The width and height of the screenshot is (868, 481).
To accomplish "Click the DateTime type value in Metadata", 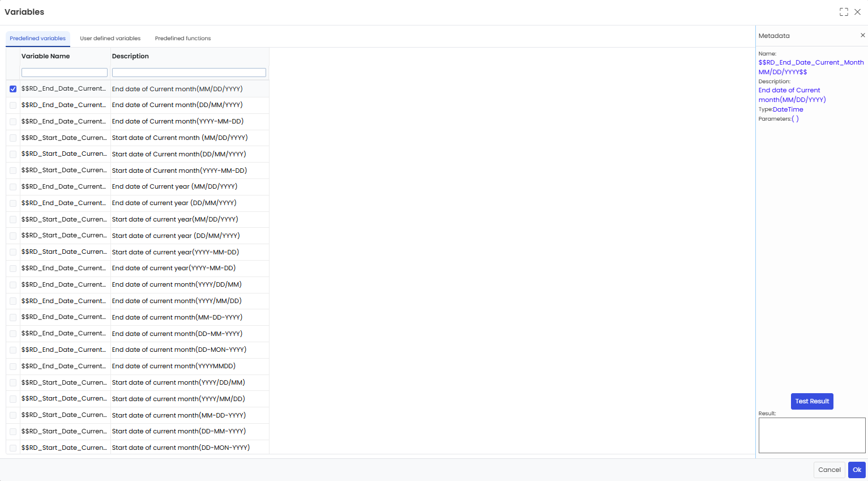I will (x=788, y=109).
